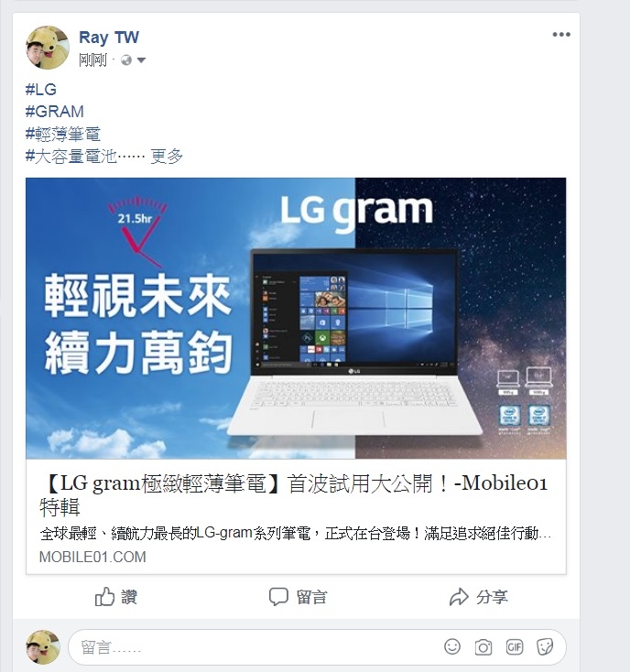Click the comment speech bubble icon

click(x=278, y=597)
